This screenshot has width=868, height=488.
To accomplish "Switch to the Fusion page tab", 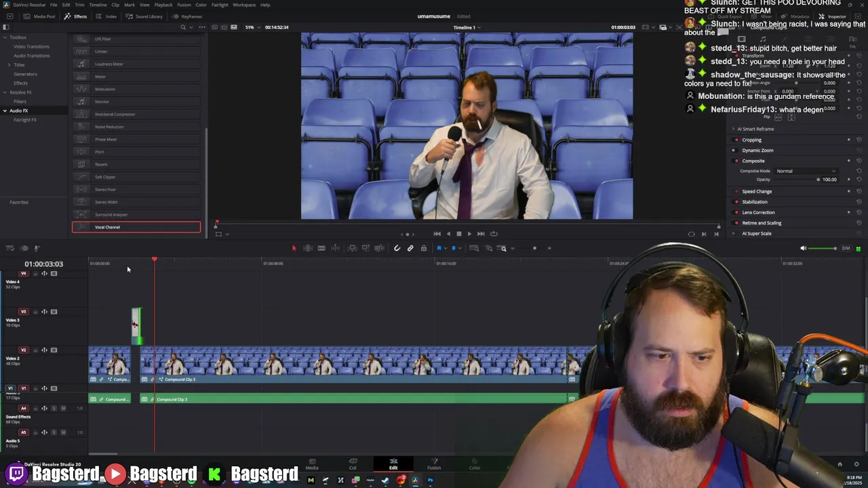I will 434,464.
